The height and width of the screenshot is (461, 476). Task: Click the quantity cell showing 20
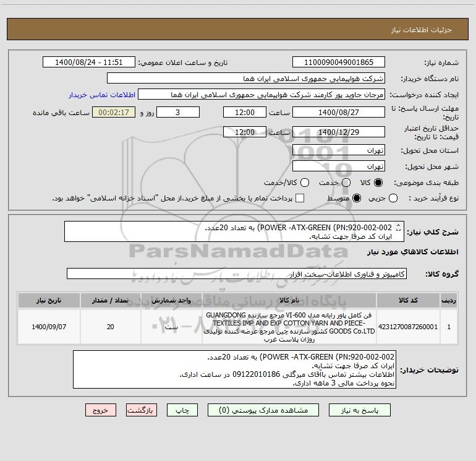(110, 327)
